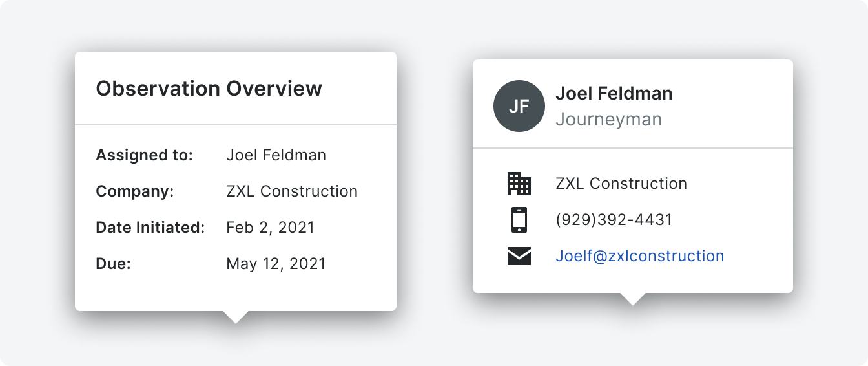This screenshot has height=366, width=868.
Task: Click the company building icon
Action: point(519,184)
